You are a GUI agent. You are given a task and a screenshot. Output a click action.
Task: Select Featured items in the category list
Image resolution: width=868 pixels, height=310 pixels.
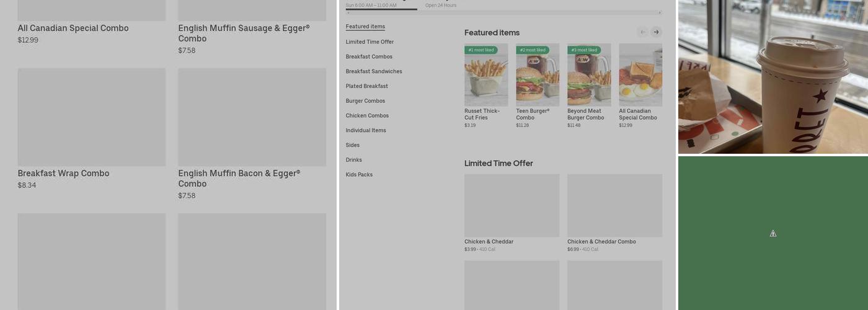pos(365,27)
